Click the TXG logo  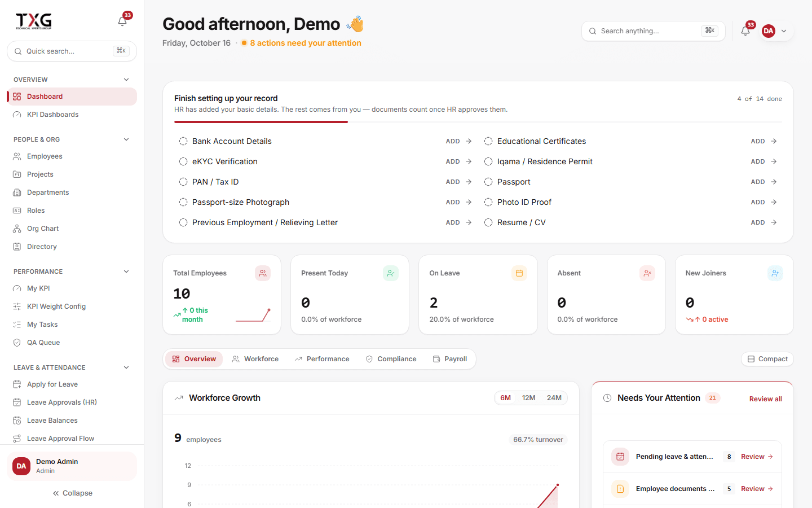34,21
